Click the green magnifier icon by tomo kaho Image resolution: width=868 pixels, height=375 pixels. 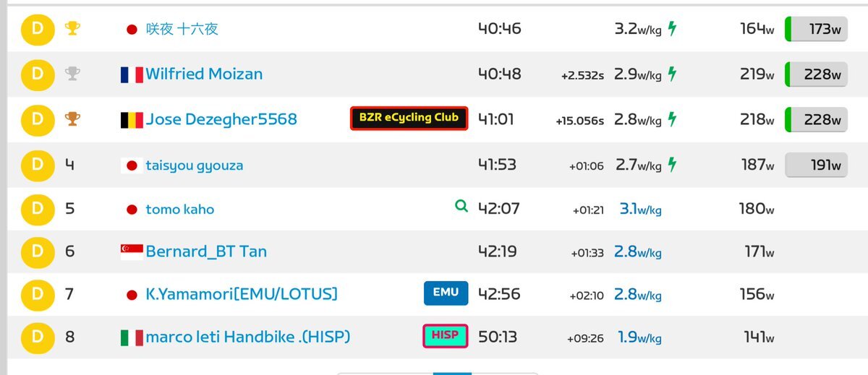point(461,207)
